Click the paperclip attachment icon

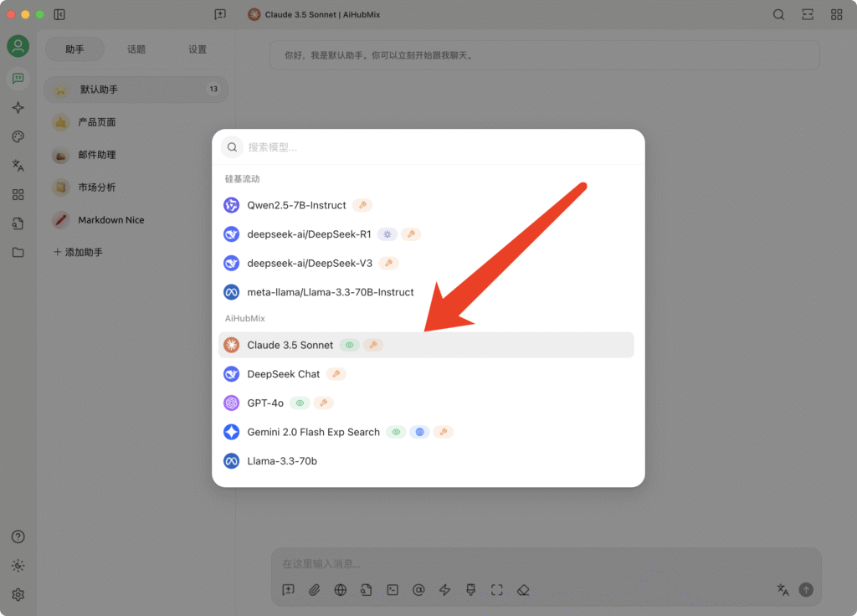tap(314, 590)
